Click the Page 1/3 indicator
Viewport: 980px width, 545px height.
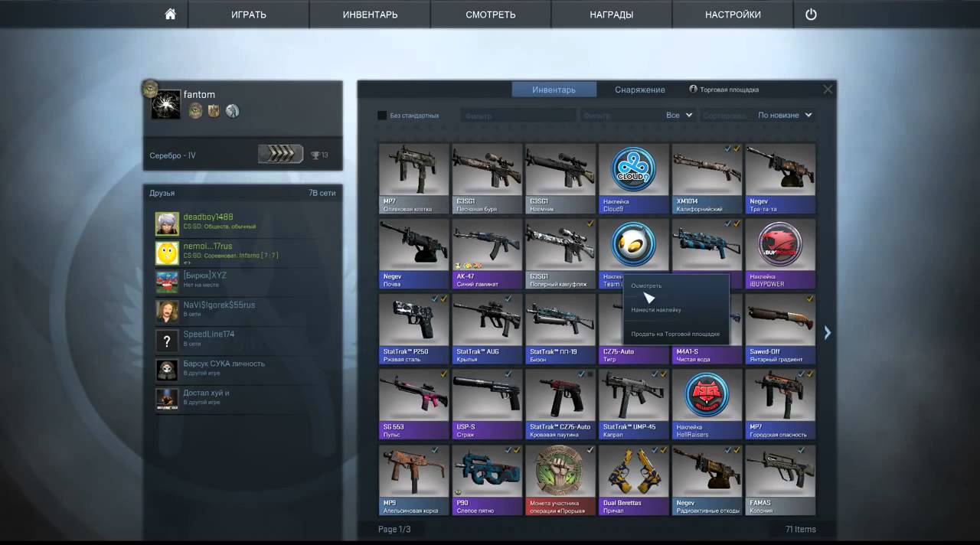pyautogui.click(x=394, y=529)
